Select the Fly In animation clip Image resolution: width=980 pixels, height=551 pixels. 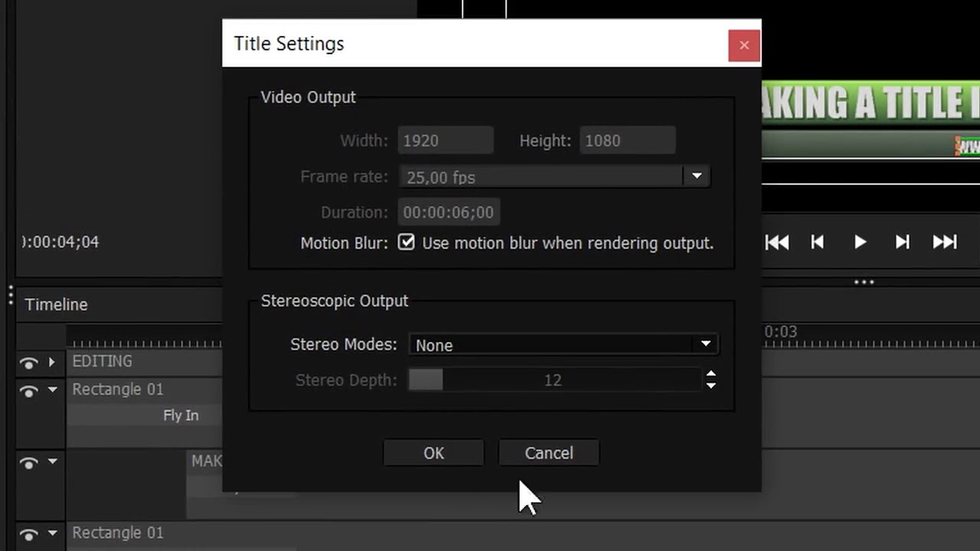[x=181, y=416]
